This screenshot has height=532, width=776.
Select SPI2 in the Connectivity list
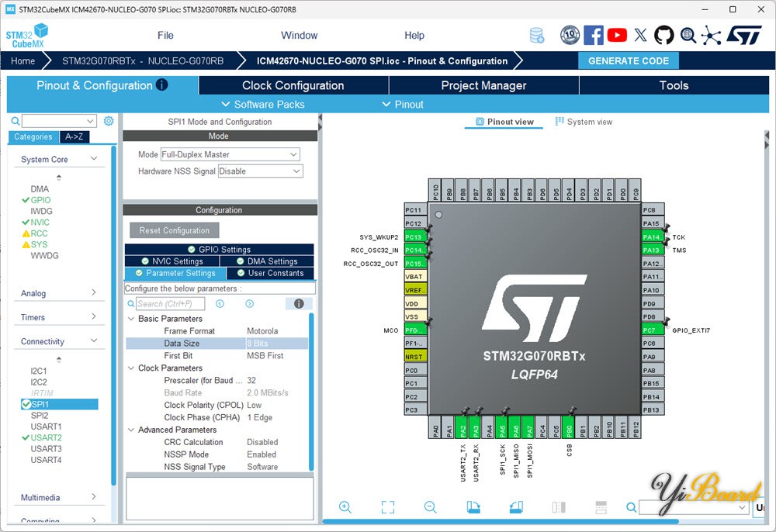pyautogui.click(x=40, y=416)
